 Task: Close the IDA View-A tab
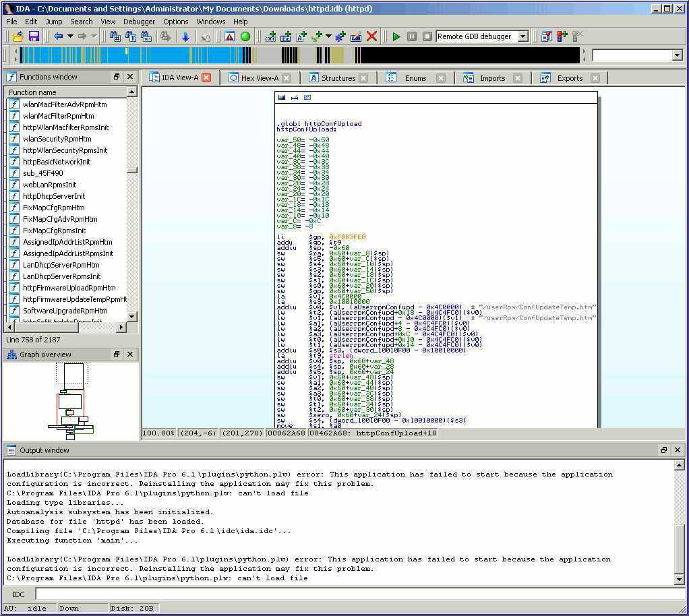coord(207,78)
